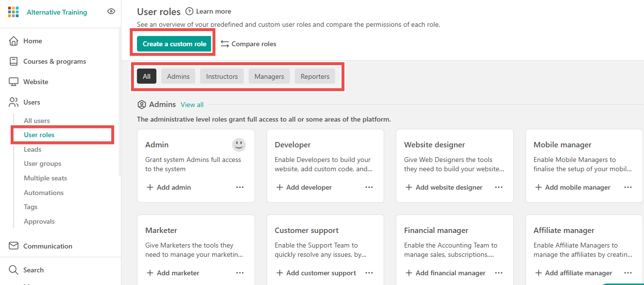Click the Users people icon
Viewport: 644px width, 285px height.
click(14, 102)
